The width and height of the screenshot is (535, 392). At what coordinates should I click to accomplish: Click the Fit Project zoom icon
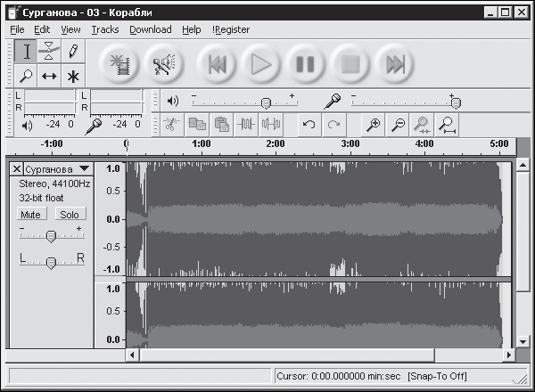point(447,125)
